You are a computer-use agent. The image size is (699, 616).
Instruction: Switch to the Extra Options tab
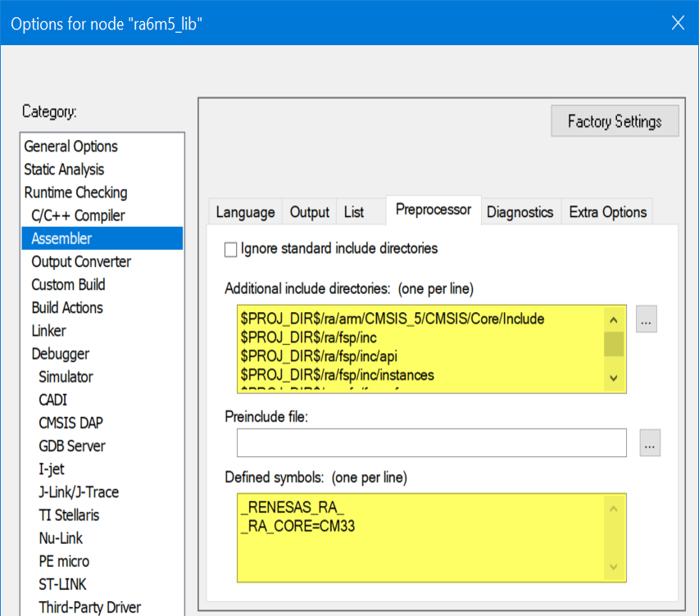click(x=607, y=212)
